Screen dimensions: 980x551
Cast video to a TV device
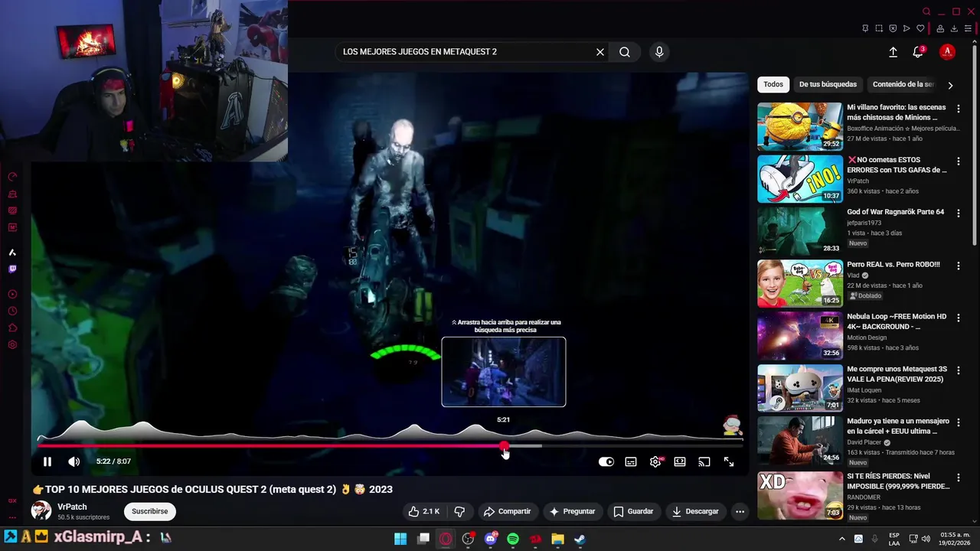point(704,461)
